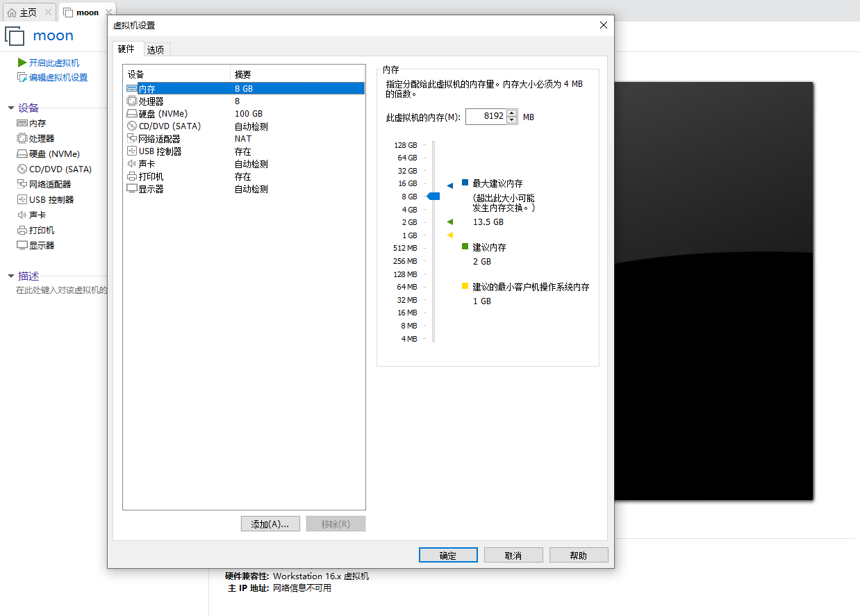Decrease memory value with down stepper arrow
Screen dimensions: 860x616
tap(512, 120)
